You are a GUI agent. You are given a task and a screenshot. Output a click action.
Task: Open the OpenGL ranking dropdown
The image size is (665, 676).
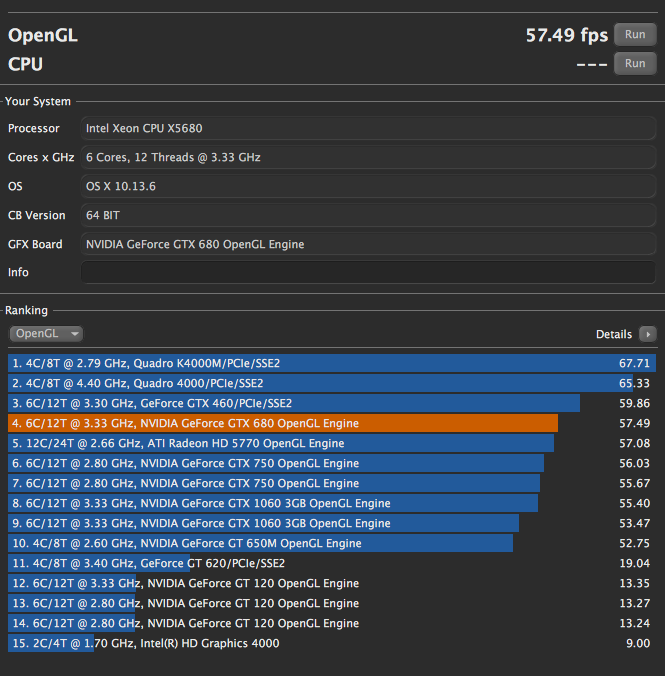[x=46, y=334]
